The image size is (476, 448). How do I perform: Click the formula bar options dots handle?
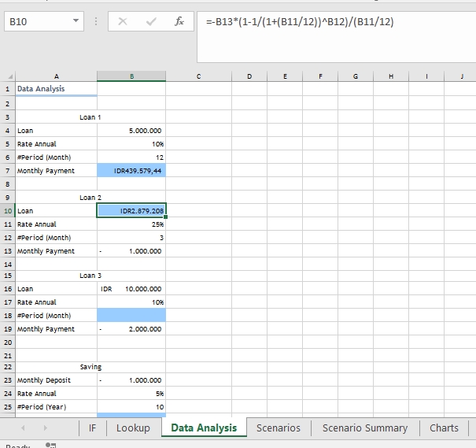[x=96, y=21]
